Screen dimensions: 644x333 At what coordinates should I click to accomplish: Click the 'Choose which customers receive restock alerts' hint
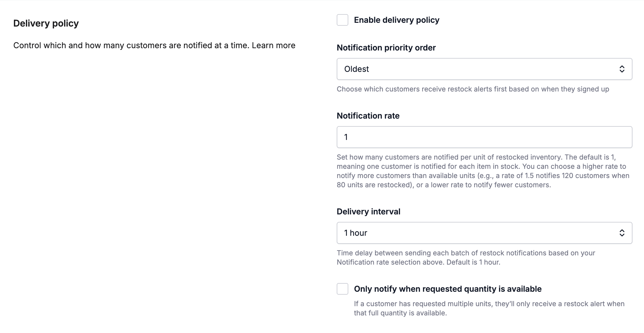pyautogui.click(x=473, y=89)
